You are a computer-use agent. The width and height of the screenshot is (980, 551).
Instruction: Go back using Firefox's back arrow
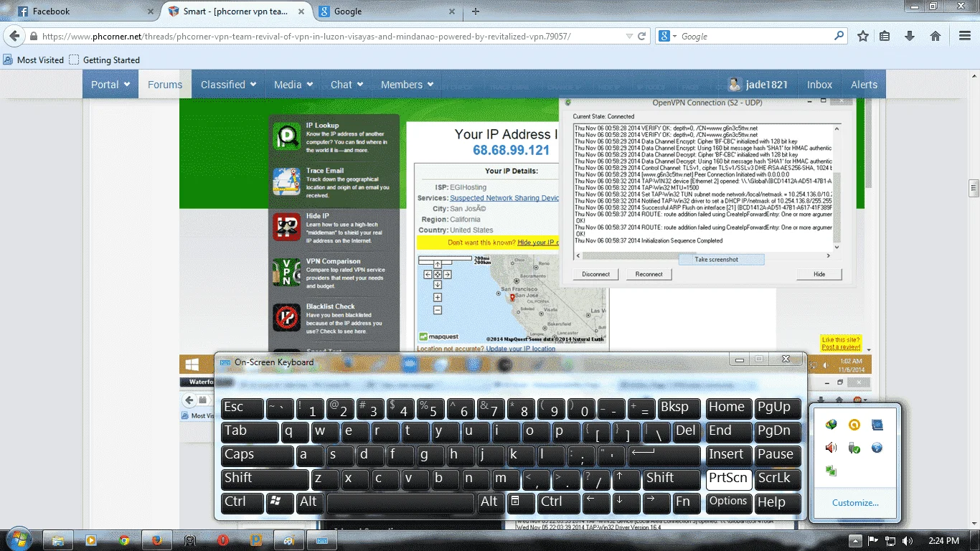click(x=14, y=36)
